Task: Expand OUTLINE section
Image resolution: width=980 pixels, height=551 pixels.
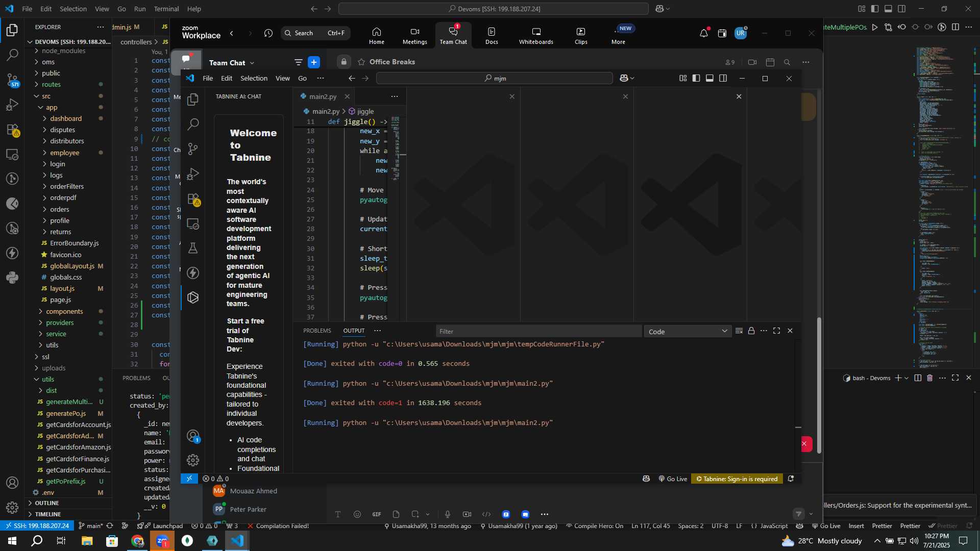Action: click(69, 503)
